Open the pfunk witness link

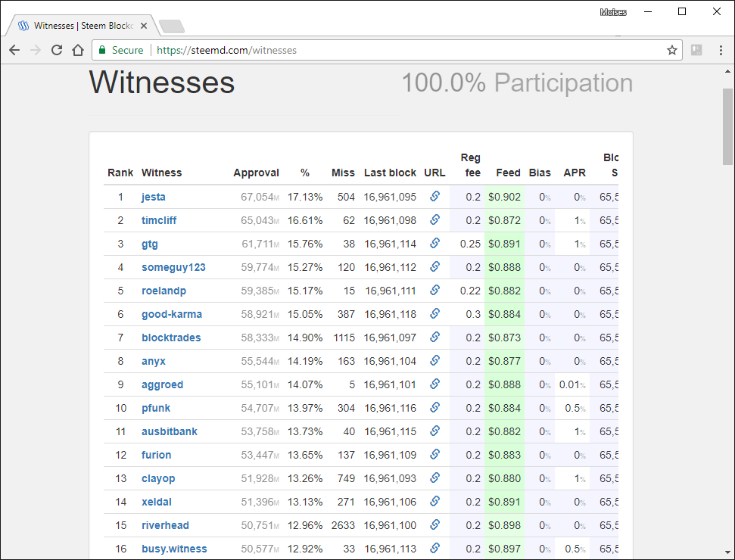pos(156,408)
